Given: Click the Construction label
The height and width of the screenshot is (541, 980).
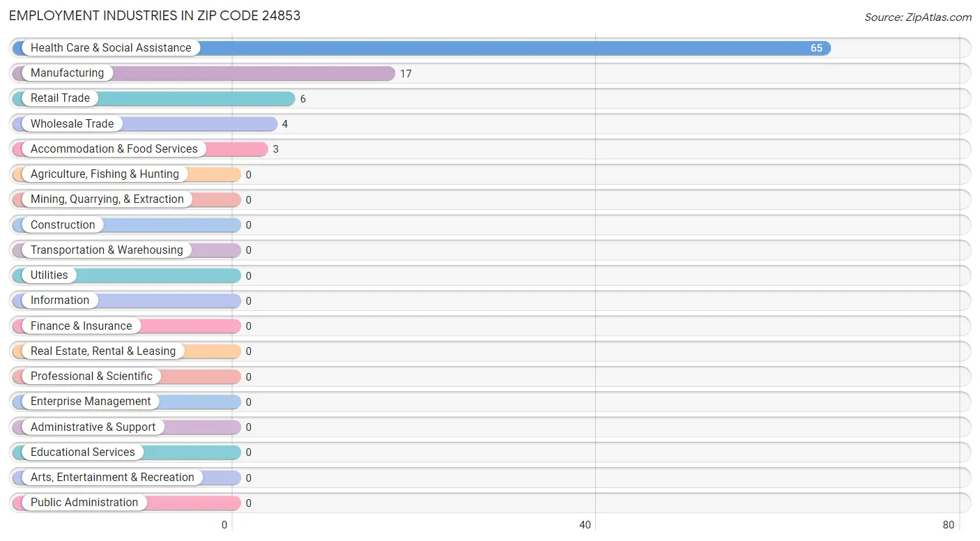Looking at the screenshot, I should (63, 224).
